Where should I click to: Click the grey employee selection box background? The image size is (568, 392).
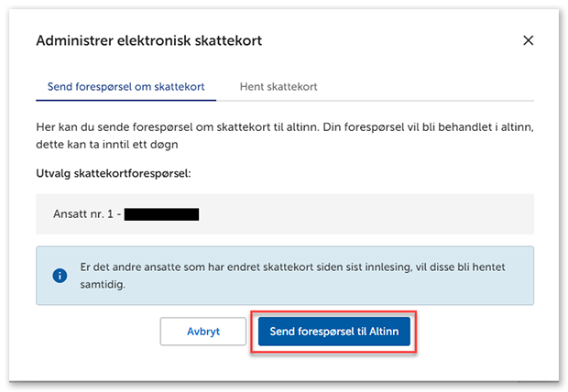(385, 215)
